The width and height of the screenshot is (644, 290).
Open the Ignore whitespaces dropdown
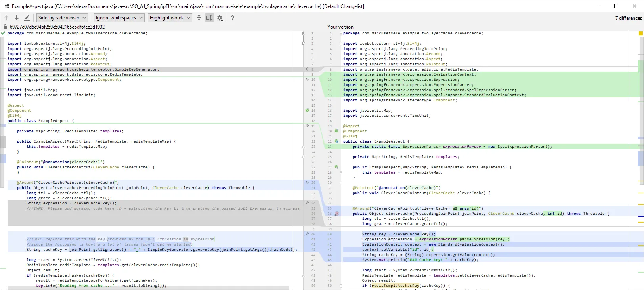[x=119, y=18]
